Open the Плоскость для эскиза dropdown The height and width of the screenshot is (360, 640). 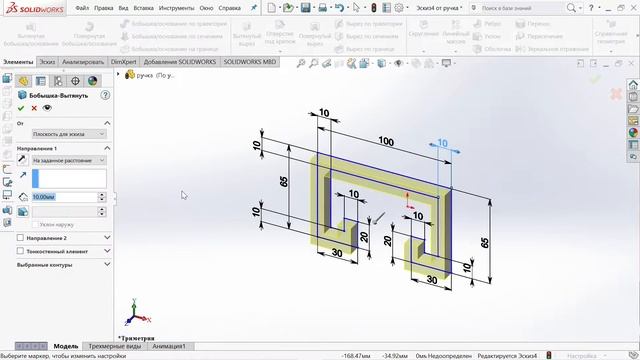tap(69, 134)
